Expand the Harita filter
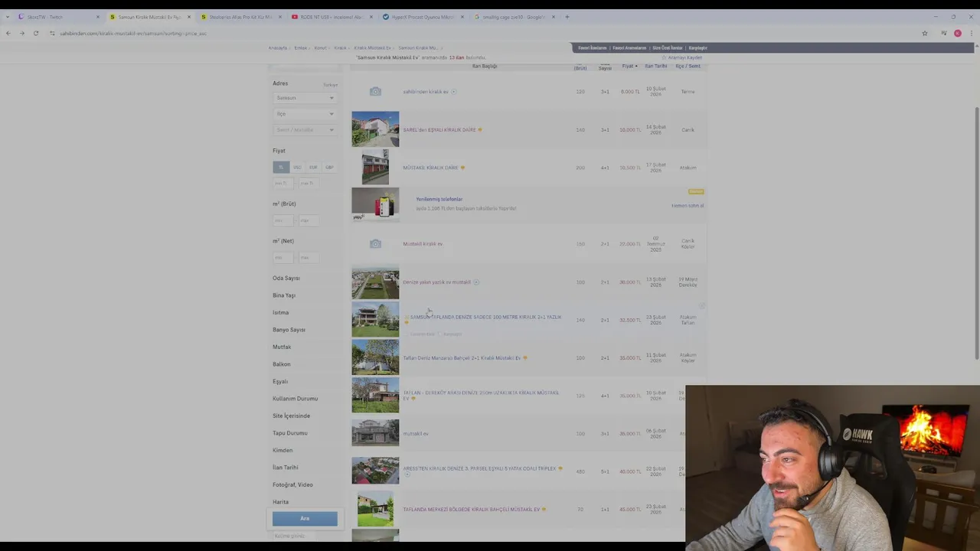 coord(280,502)
